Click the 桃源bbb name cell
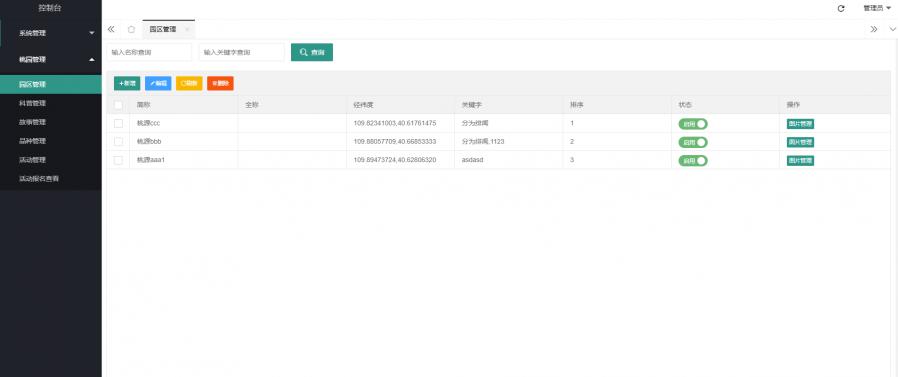Viewport: 898px width, 377px height. (184, 142)
